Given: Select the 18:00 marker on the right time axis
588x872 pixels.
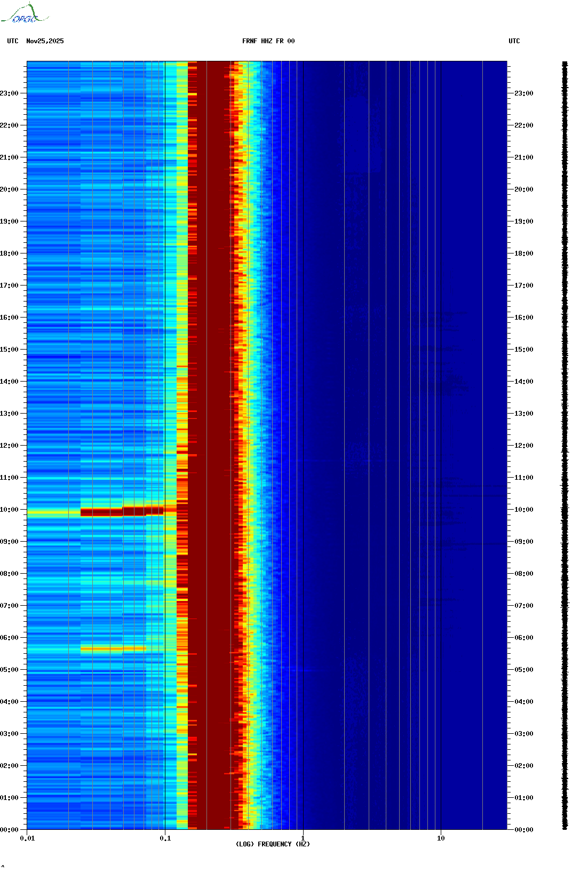Looking at the screenshot, I should (523, 253).
